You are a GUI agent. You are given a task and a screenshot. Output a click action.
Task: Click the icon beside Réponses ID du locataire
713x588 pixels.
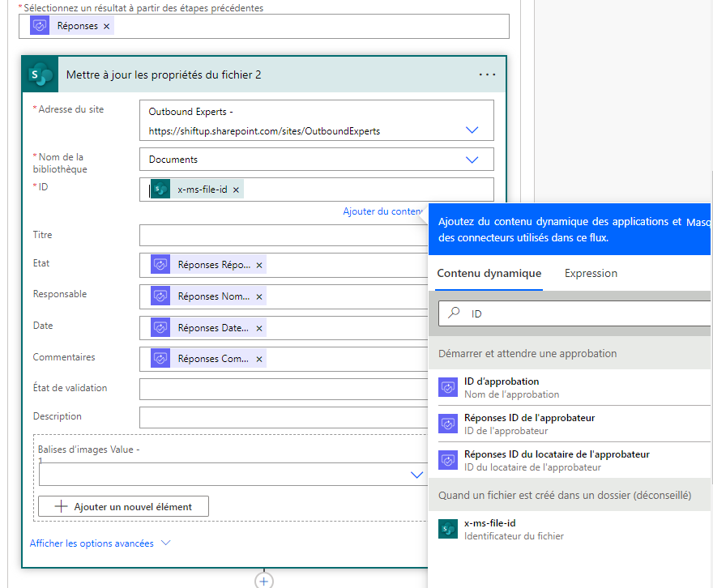pyautogui.click(x=448, y=460)
